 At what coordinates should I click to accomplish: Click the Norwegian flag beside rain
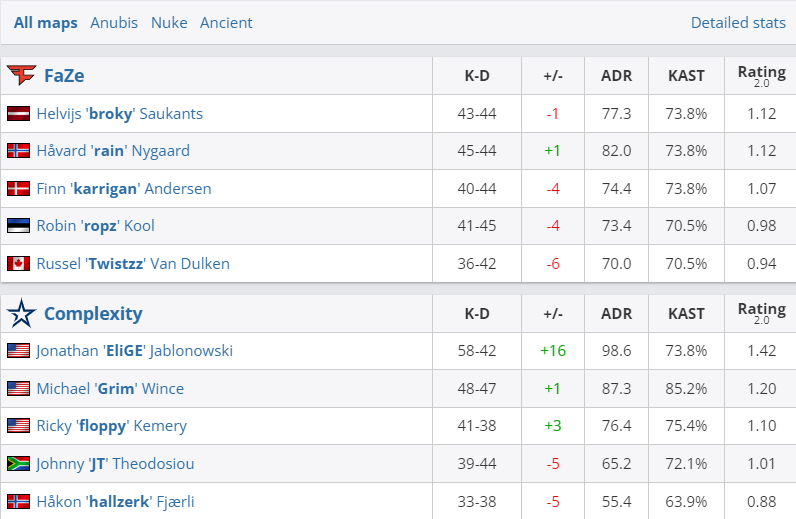18,151
